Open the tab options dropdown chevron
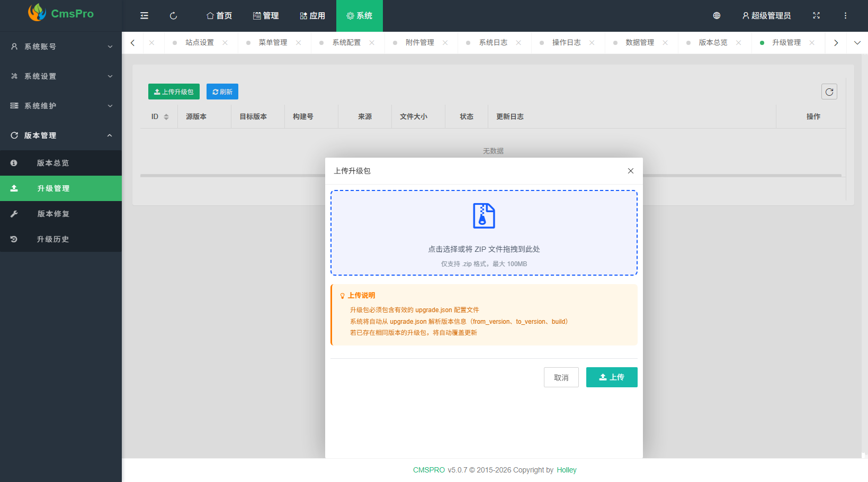Viewport: 868px width, 482px height. point(857,43)
